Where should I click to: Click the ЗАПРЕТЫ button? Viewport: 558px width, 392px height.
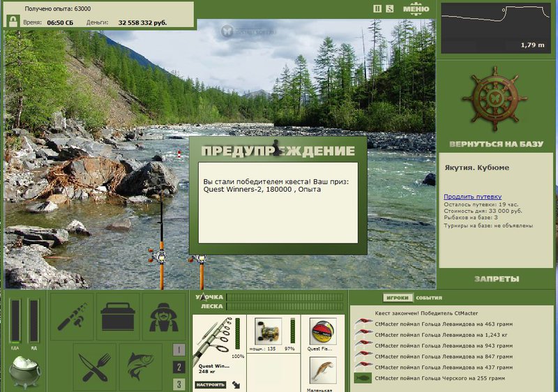point(497,279)
